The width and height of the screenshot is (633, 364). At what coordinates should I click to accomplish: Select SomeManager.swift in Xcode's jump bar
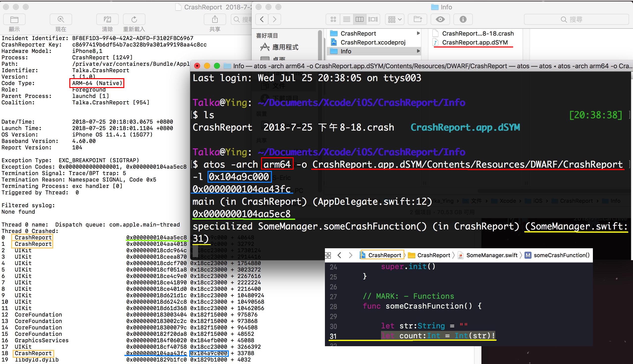491,255
